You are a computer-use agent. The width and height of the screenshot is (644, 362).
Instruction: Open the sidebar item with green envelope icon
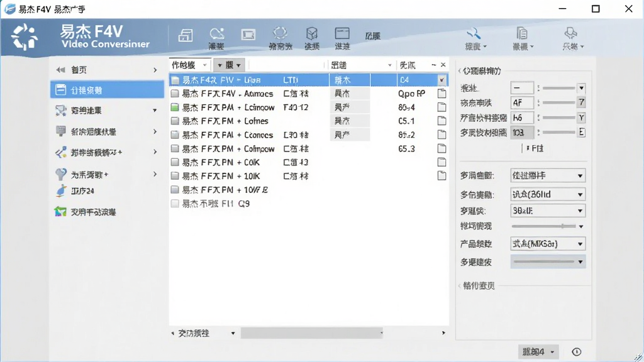86,212
